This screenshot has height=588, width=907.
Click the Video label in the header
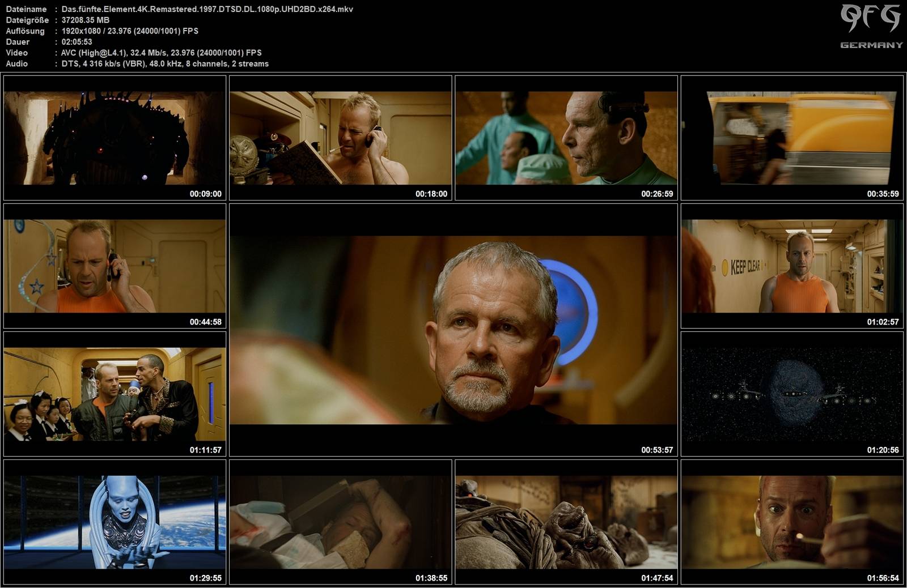point(17,53)
